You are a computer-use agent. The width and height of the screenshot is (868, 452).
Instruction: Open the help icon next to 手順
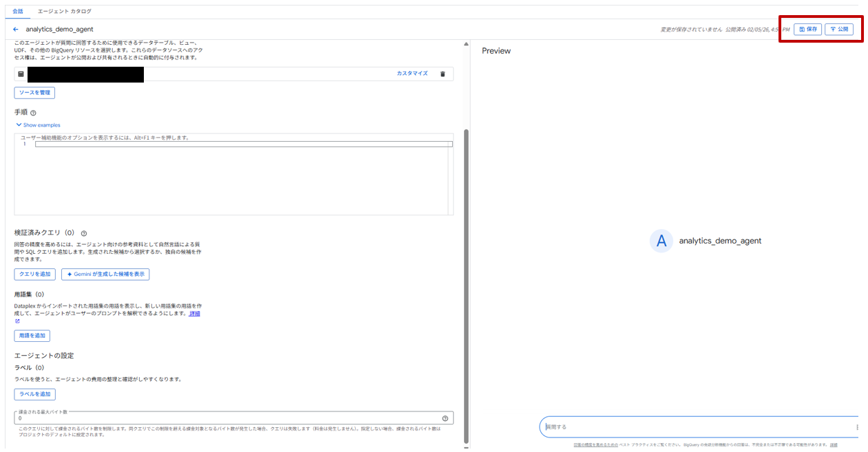(x=33, y=113)
